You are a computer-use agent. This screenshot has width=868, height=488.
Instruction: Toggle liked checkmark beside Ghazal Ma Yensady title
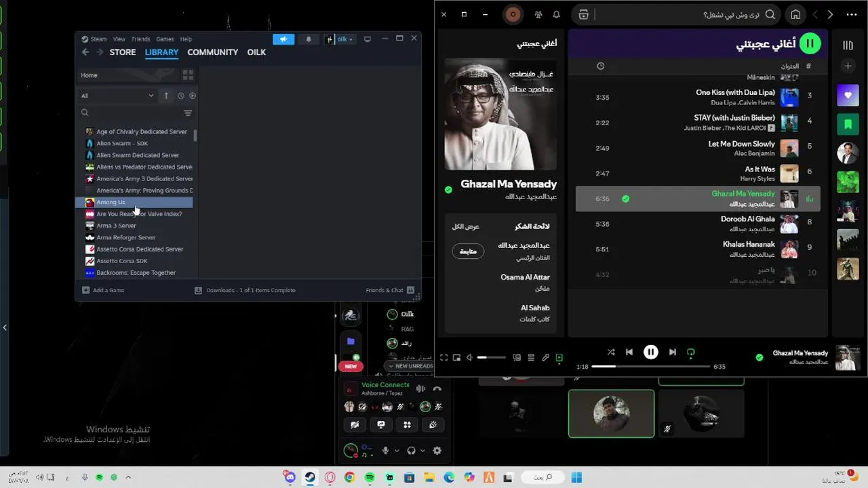[448, 190]
